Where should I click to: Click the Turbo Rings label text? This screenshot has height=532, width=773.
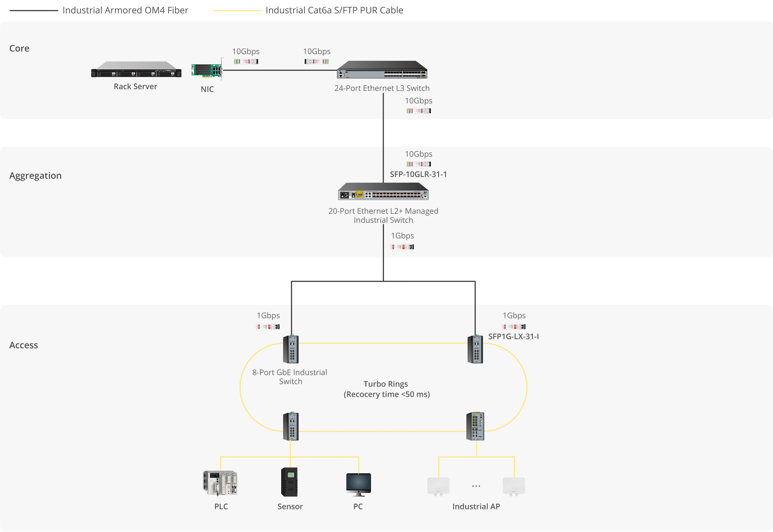(x=386, y=384)
